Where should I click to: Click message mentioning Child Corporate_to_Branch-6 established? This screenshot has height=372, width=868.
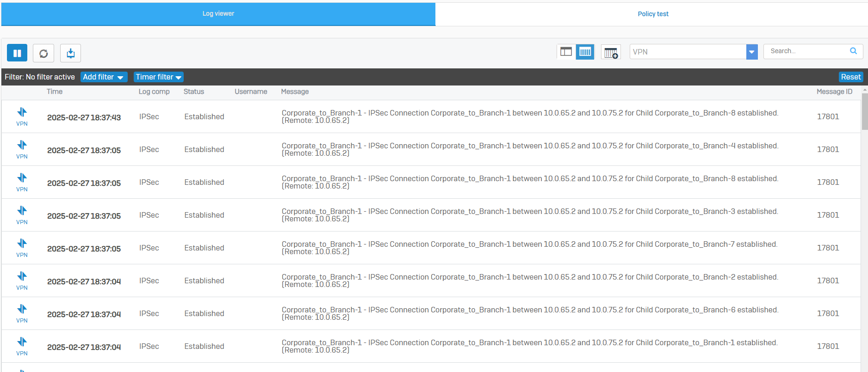click(530, 313)
